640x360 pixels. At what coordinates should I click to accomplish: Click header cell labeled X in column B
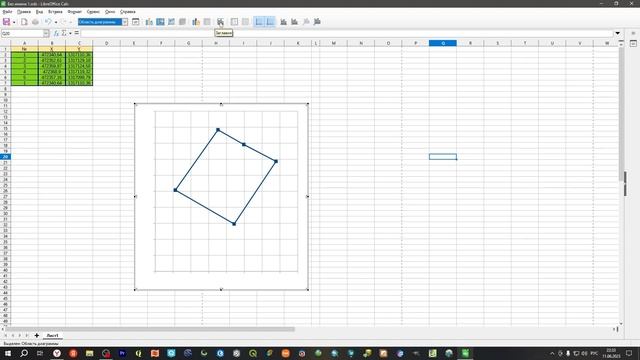click(52, 49)
